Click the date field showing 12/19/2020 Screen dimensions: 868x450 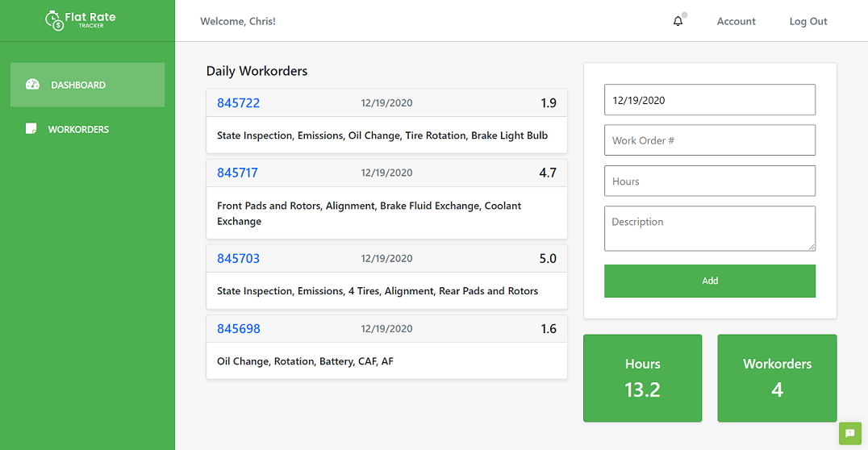point(709,100)
